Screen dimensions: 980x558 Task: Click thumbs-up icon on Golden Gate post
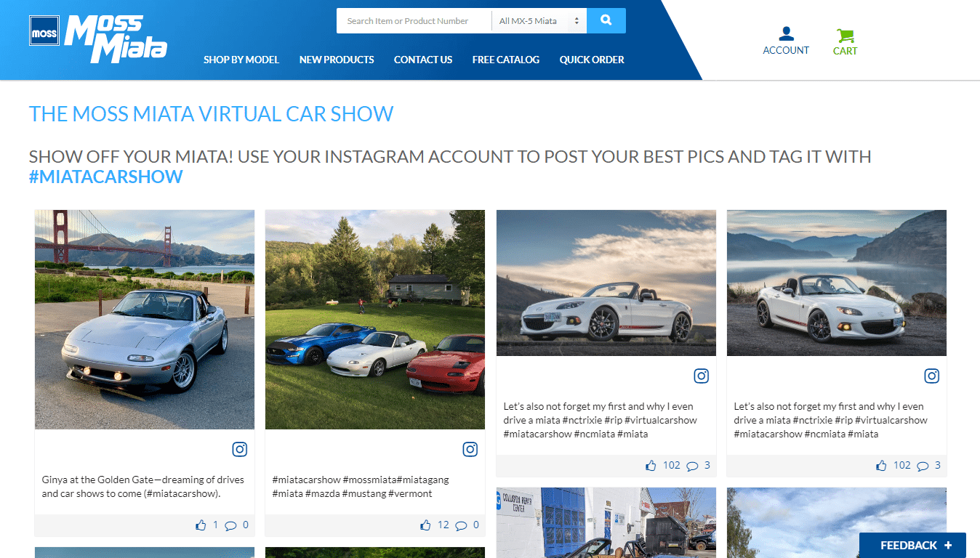201,525
